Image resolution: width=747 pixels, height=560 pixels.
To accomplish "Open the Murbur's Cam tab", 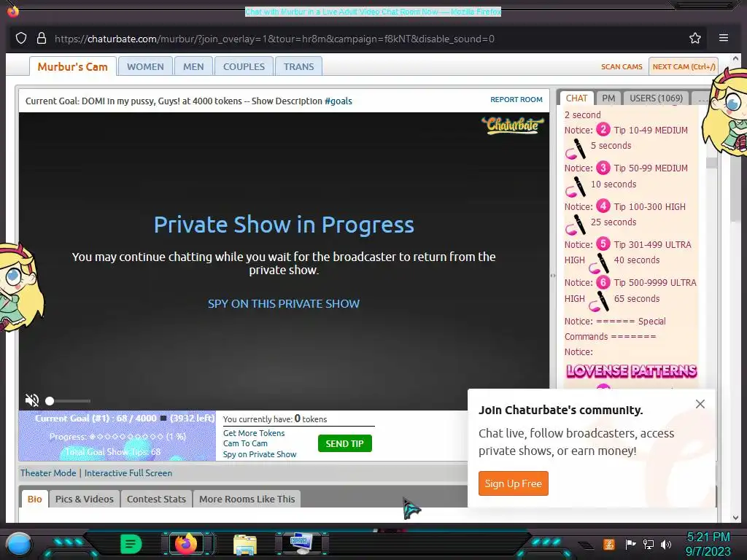I will click(72, 66).
